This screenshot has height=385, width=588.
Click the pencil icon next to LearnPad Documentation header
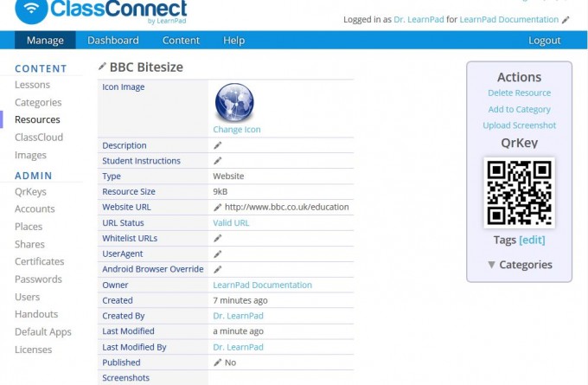(x=566, y=20)
